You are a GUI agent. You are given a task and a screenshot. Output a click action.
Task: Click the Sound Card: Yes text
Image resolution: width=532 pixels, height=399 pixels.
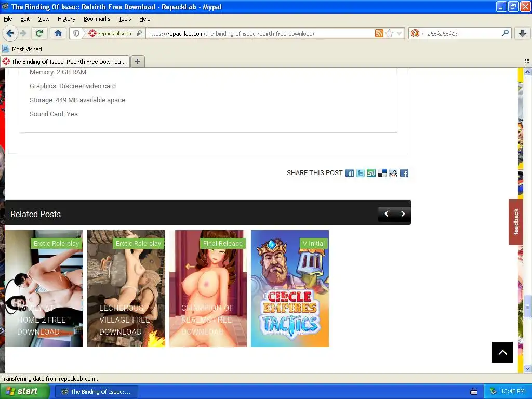point(54,114)
